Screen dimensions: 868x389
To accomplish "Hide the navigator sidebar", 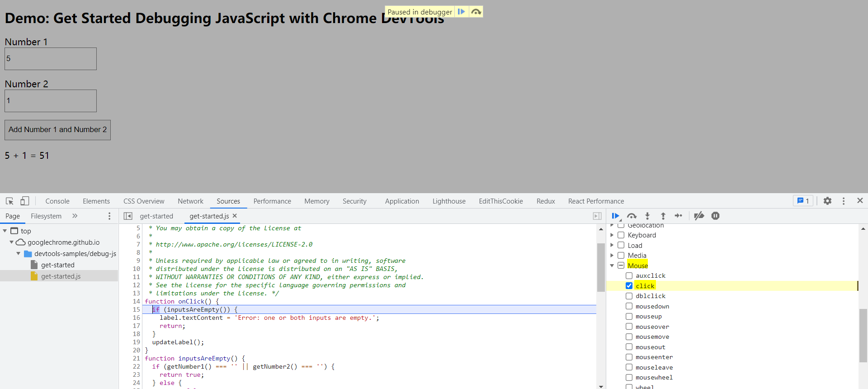I will pyautogui.click(x=128, y=216).
